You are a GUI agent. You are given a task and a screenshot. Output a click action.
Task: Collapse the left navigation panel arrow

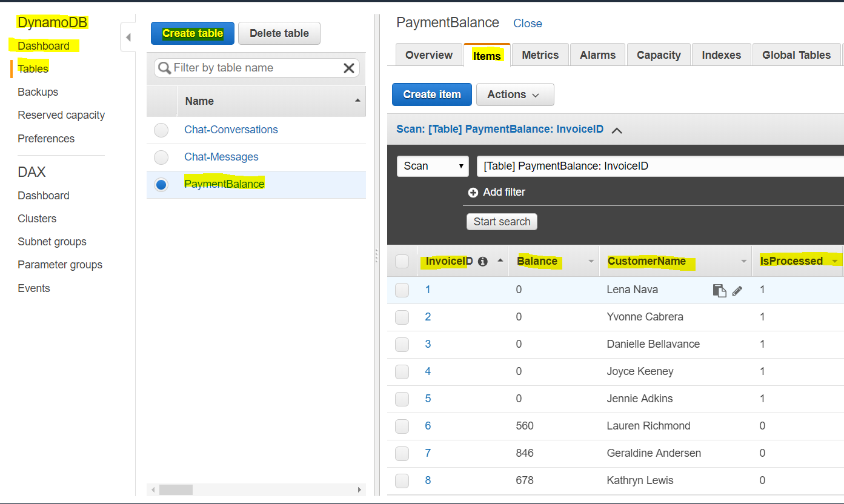click(x=128, y=38)
